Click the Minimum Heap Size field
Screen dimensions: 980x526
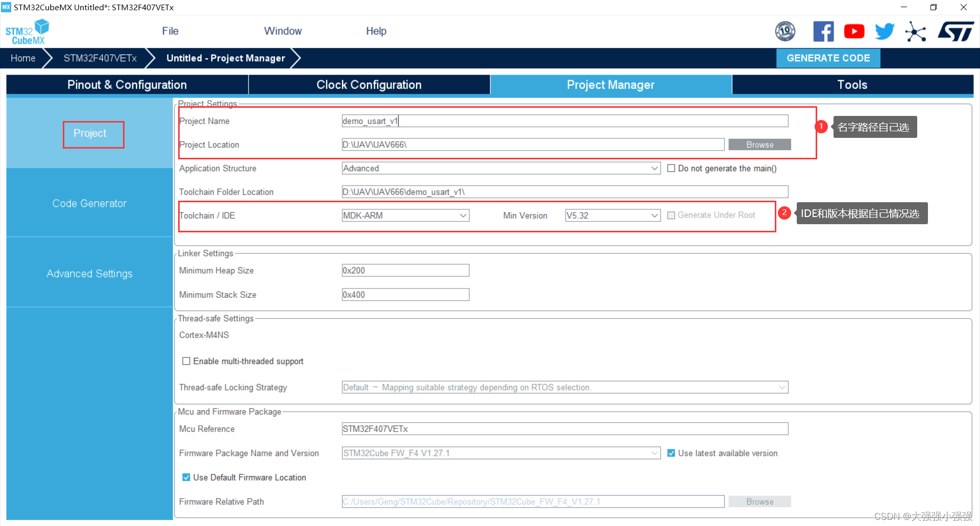(x=405, y=271)
